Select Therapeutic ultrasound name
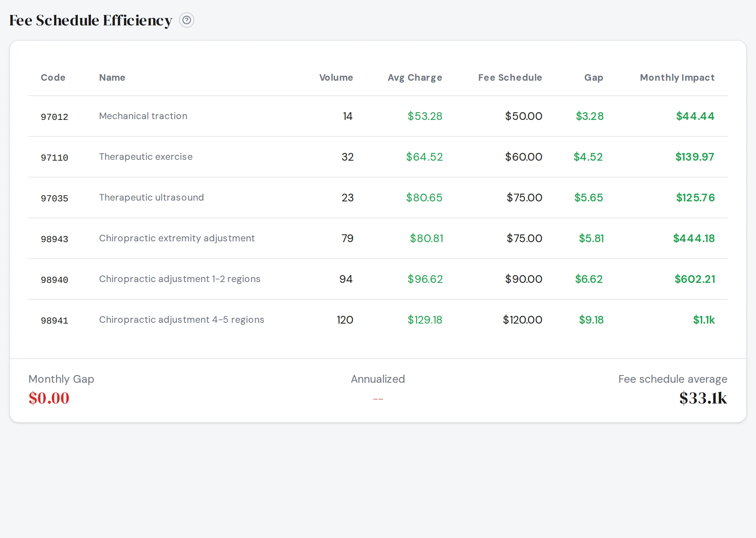 151,198
